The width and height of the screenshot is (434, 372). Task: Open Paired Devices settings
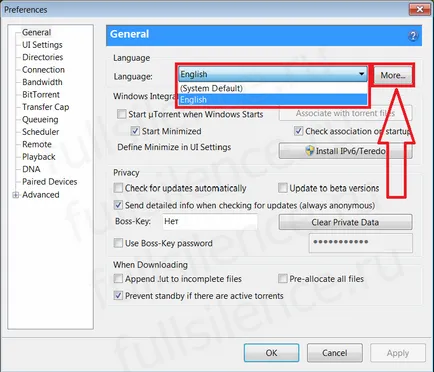(x=49, y=182)
